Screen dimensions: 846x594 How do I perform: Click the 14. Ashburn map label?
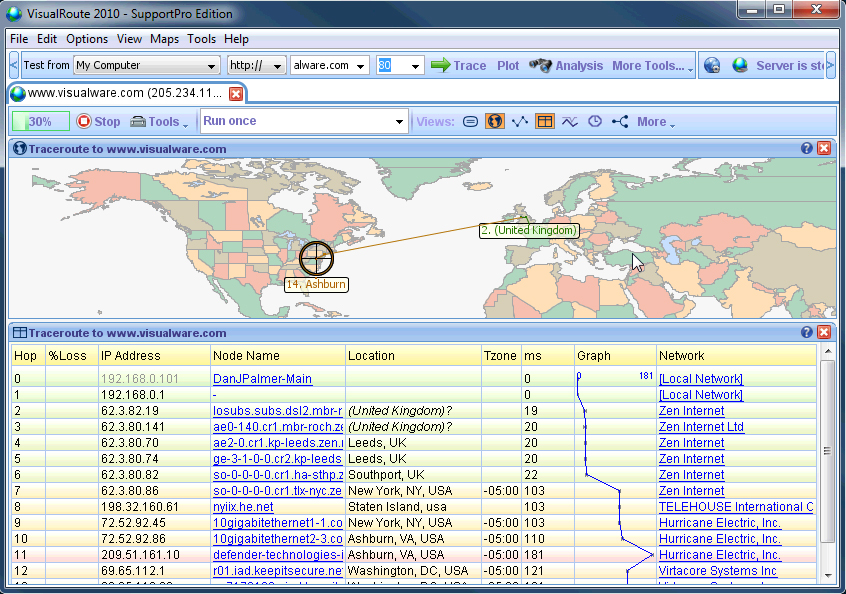(x=316, y=284)
